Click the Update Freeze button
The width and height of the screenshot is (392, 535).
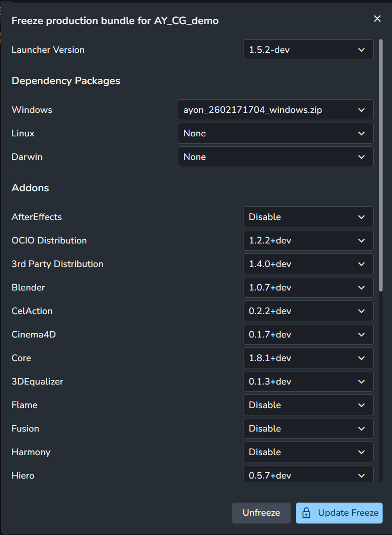(339, 513)
